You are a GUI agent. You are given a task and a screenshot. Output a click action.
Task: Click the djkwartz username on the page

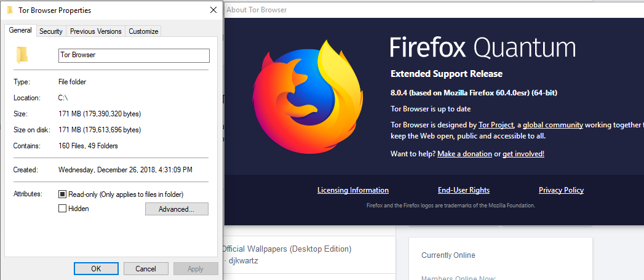tap(244, 261)
